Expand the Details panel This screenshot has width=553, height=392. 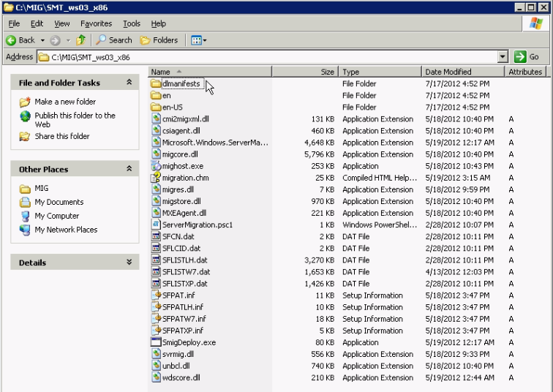point(129,262)
